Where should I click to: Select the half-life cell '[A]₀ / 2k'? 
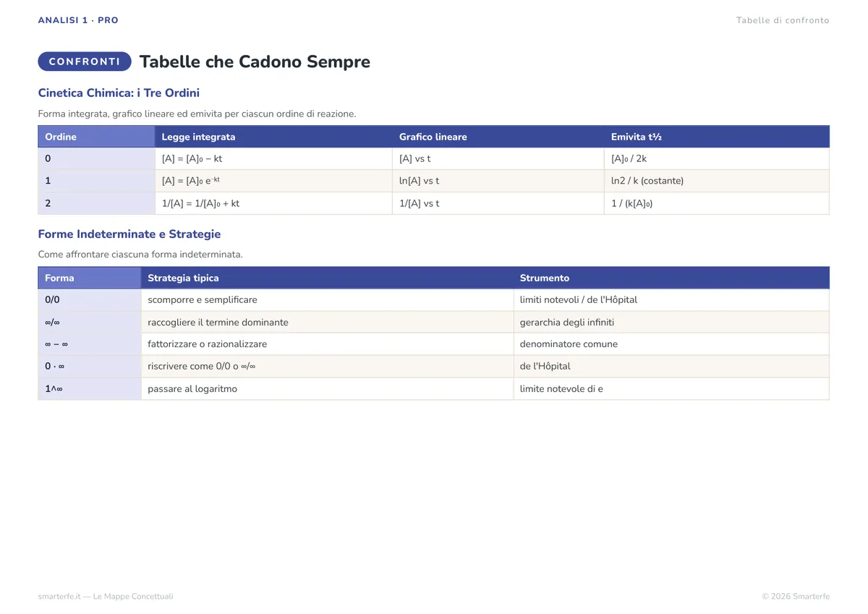(x=717, y=158)
